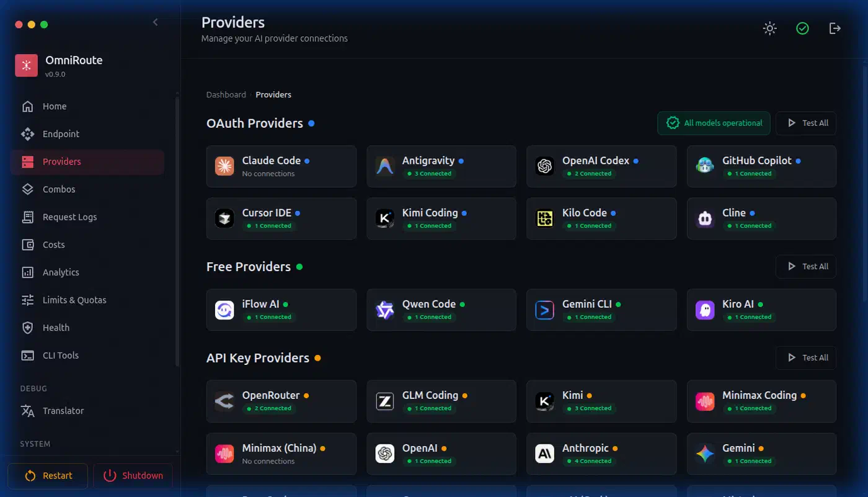Click the Kimi '3 Connected' badge
Image resolution: width=868 pixels, height=497 pixels.
pyautogui.click(x=589, y=408)
